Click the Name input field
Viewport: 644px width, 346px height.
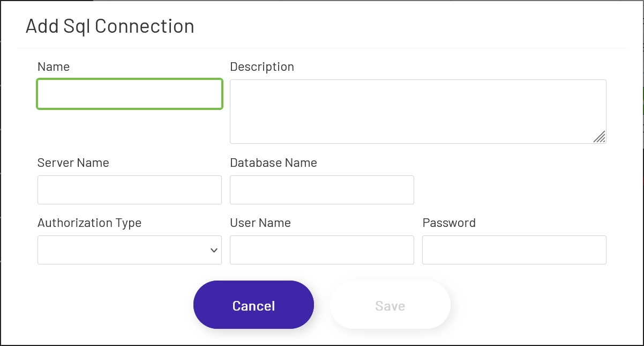click(x=129, y=93)
